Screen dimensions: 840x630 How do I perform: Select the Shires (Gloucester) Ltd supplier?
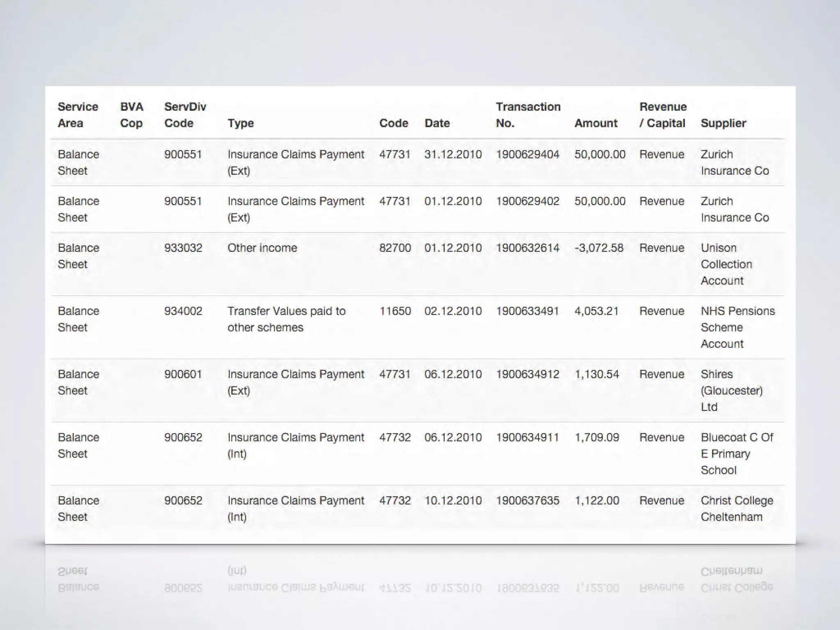pyautogui.click(x=731, y=390)
